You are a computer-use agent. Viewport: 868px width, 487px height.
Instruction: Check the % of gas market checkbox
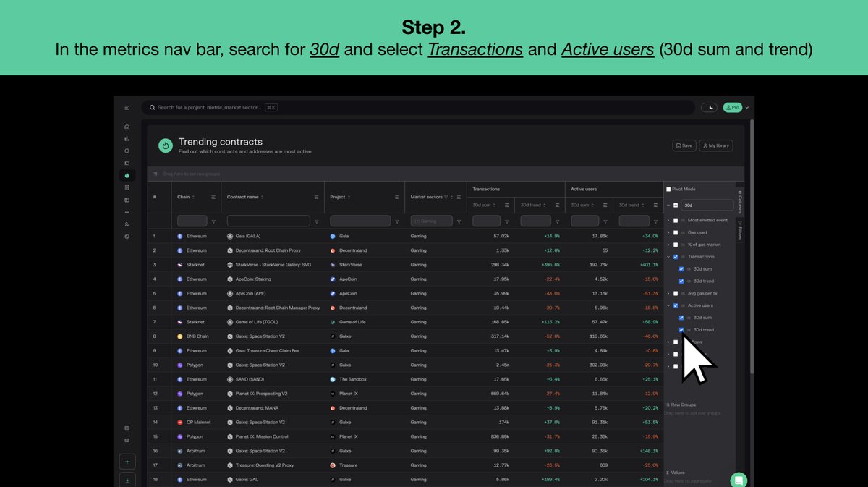pyautogui.click(x=676, y=245)
